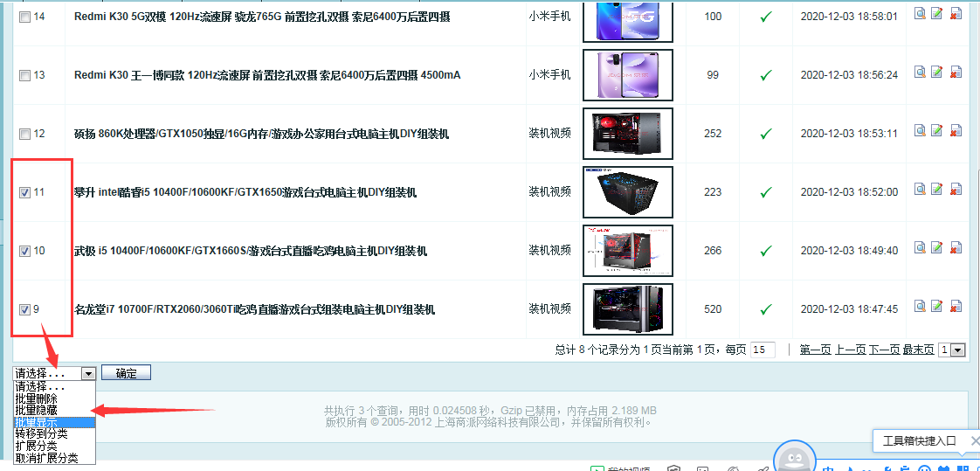Open thumbnail of Redmi K30 5G phone
980x471 pixels.
coord(627,21)
